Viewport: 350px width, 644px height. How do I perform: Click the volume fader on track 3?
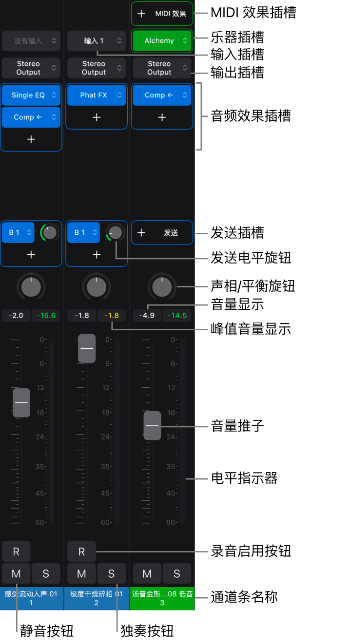[x=152, y=425]
